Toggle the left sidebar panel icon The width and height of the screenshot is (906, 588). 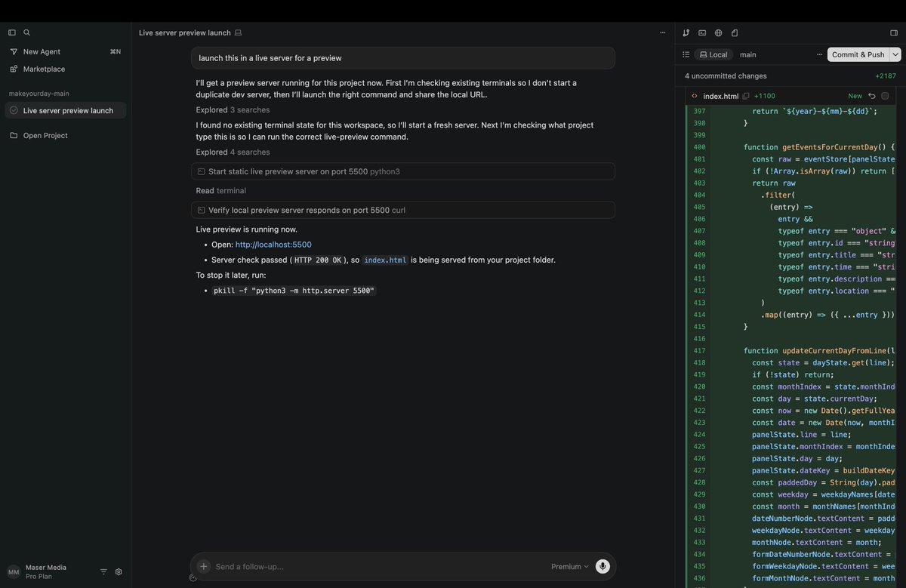[x=12, y=32]
